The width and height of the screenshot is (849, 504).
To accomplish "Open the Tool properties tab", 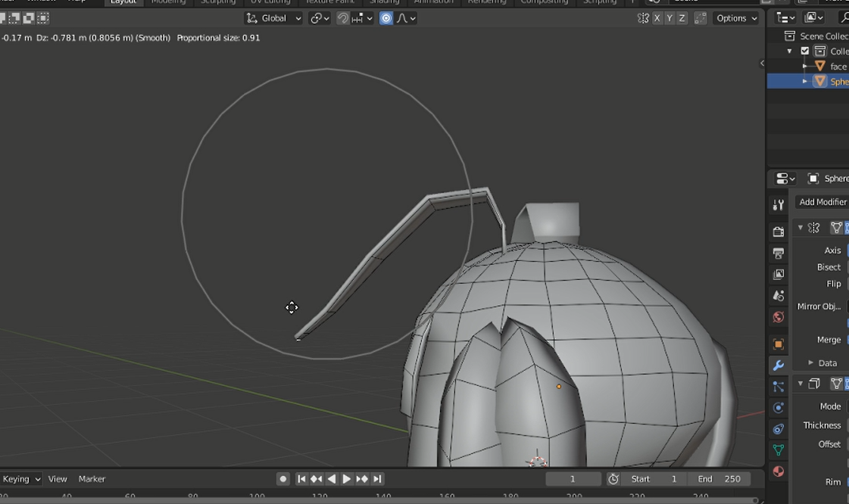I will 779,205.
